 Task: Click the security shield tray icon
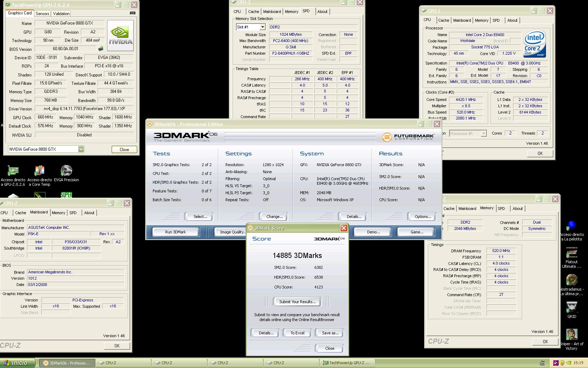pos(562,363)
